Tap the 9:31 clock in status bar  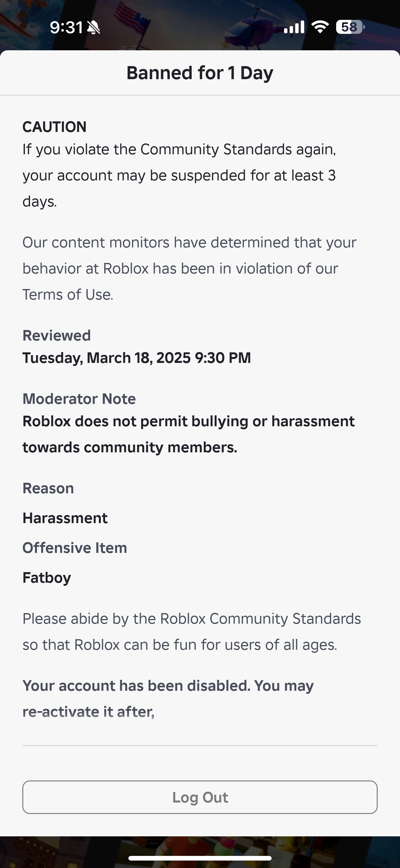click(66, 27)
